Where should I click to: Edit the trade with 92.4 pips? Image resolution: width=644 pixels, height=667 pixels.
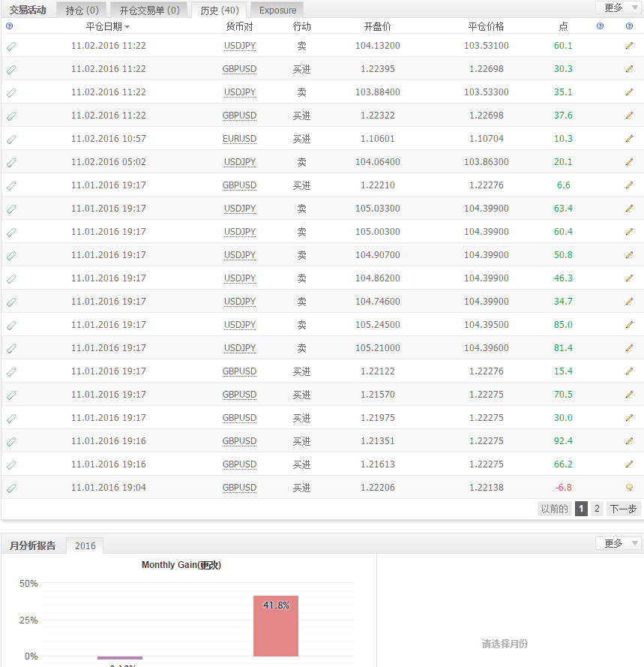[x=629, y=441]
